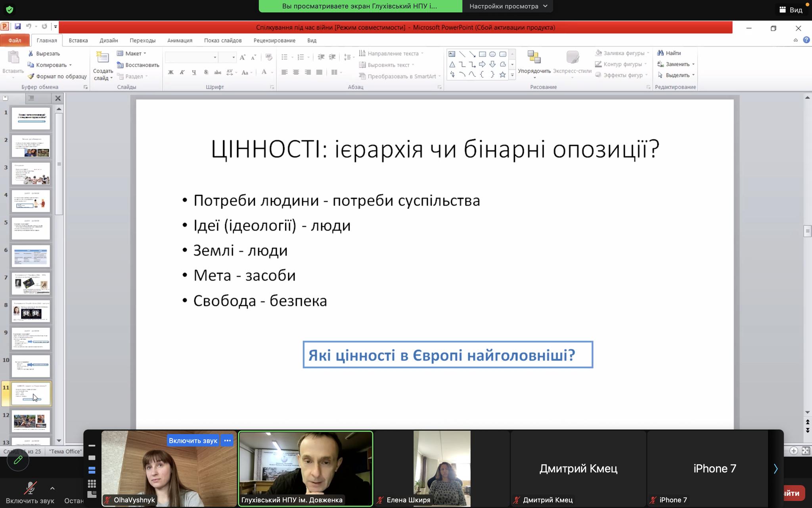
Task: Switch to Анимация ribbon tab
Action: 180,40
